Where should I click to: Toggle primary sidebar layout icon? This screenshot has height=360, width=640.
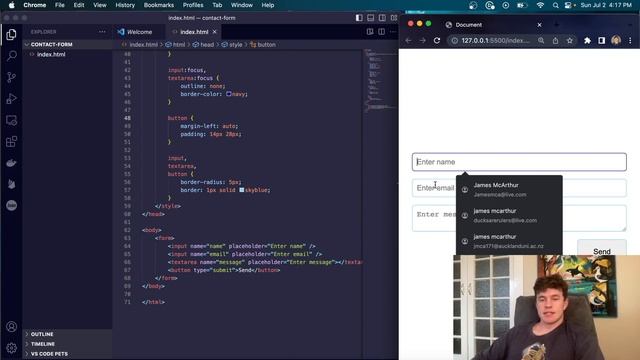[x=359, y=18]
